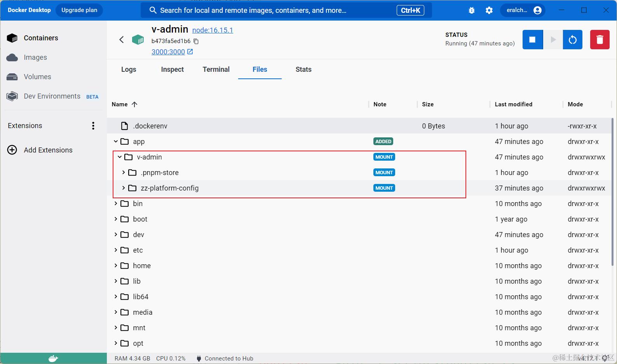
Task: Sort by the Size column header
Action: 428,104
